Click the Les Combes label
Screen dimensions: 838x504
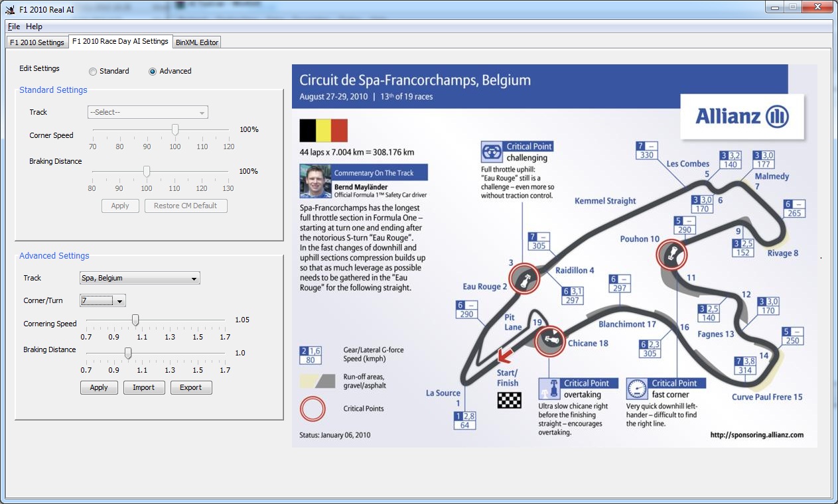688,164
